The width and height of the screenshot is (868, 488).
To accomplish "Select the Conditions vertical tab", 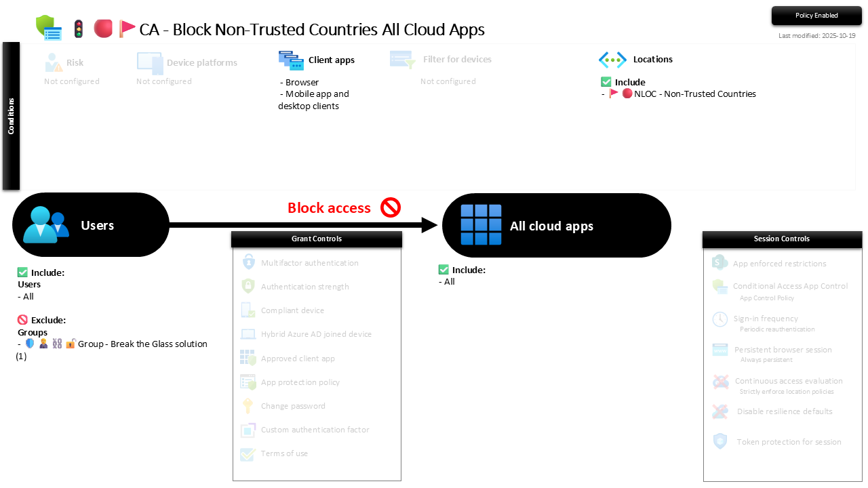I will click(x=11, y=116).
